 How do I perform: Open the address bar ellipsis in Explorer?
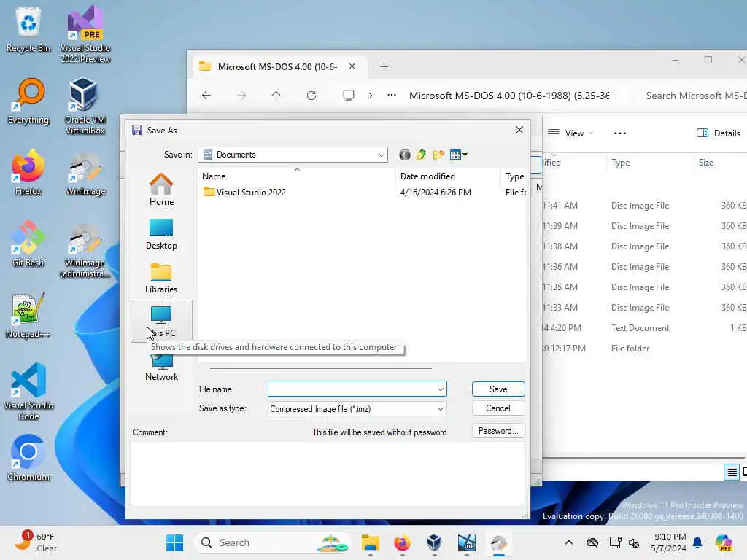point(392,96)
